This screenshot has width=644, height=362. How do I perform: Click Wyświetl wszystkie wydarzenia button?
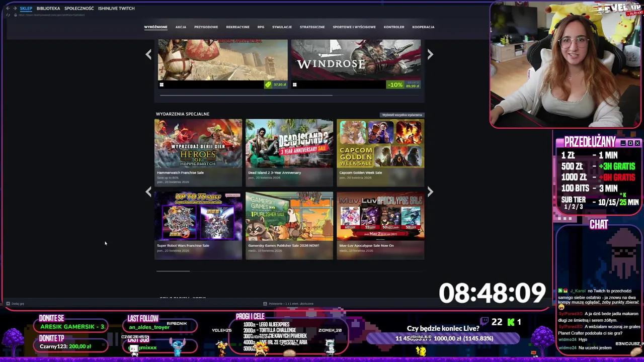[x=402, y=115]
